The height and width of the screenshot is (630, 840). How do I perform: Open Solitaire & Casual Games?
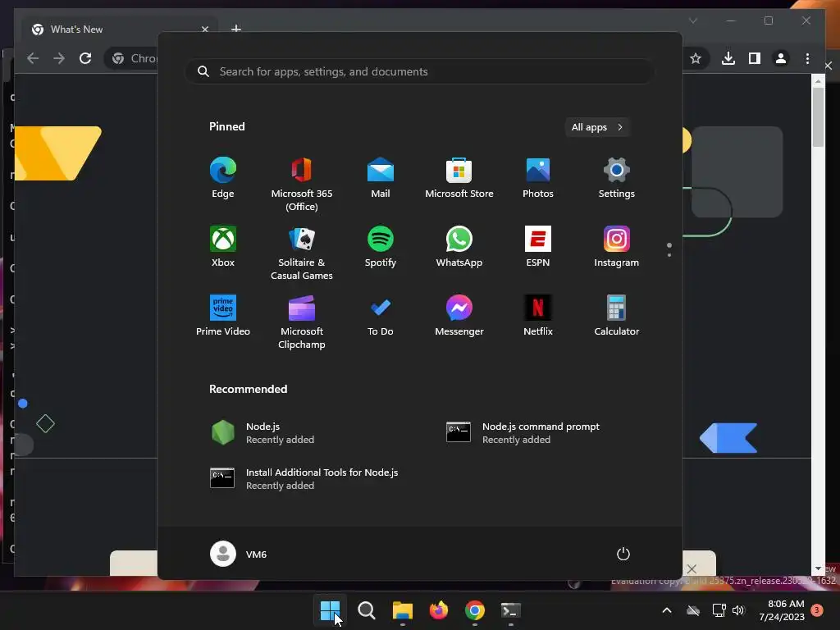click(x=302, y=253)
